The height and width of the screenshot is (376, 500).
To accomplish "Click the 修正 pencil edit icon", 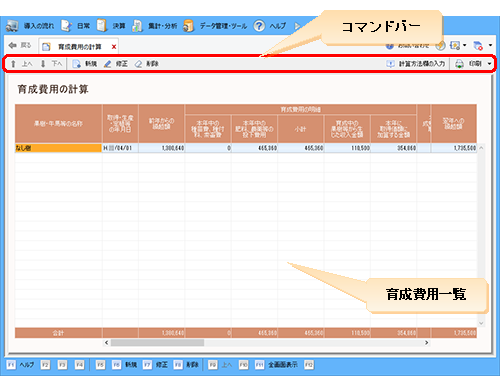I will (x=107, y=64).
